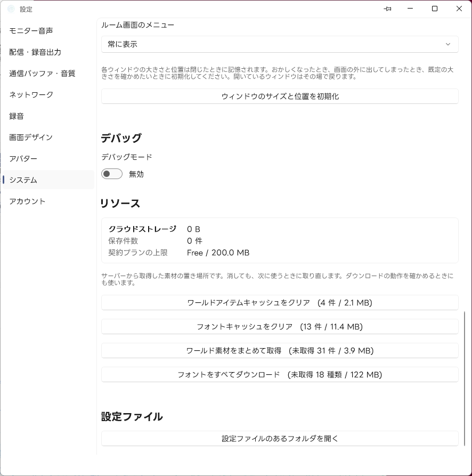Click the Free / 200.0 MB value
The width and height of the screenshot is (472, 476).
pos(218,253)
